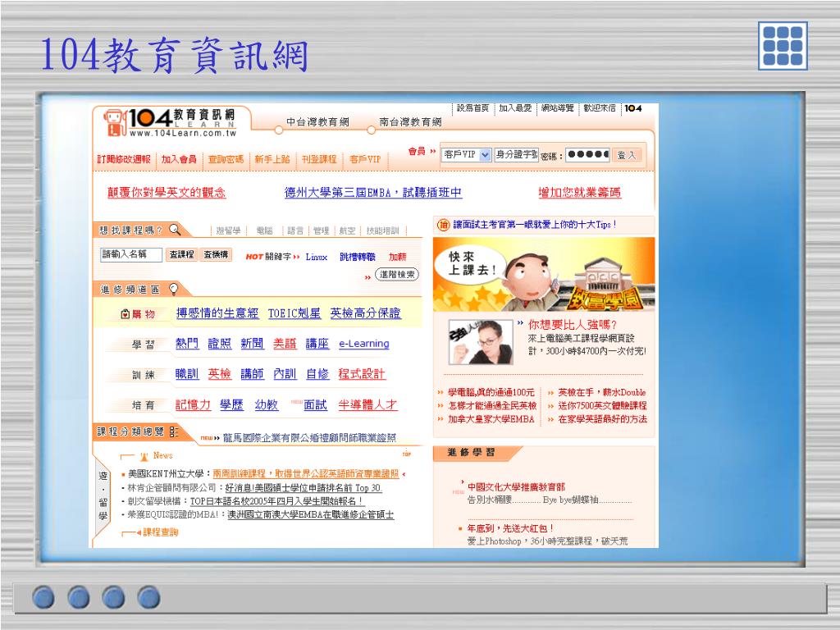Click 歡迎來信 top link
840x630 pixels.
point(600,108)
